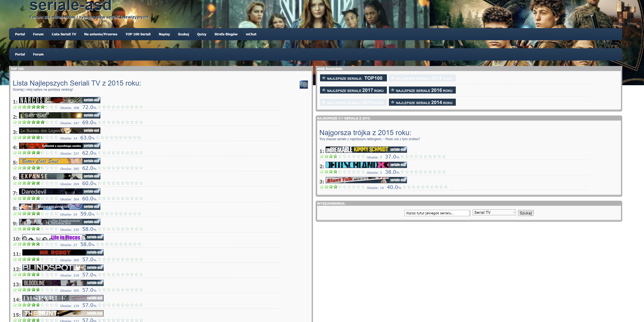Open the Bloodline series banner
Image resolution: width=644 pixels, height=322 pixels.
click(63, 283)
